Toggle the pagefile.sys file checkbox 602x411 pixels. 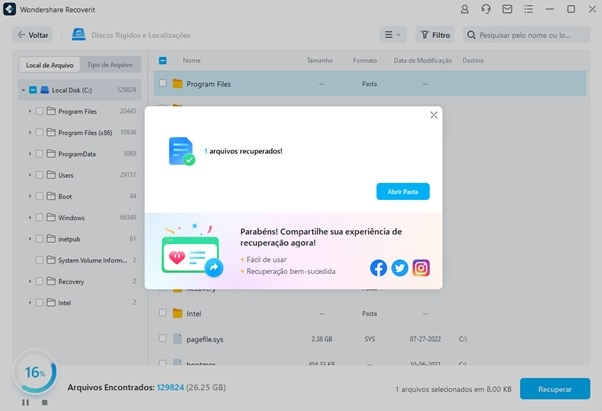(x=163, y=338)
